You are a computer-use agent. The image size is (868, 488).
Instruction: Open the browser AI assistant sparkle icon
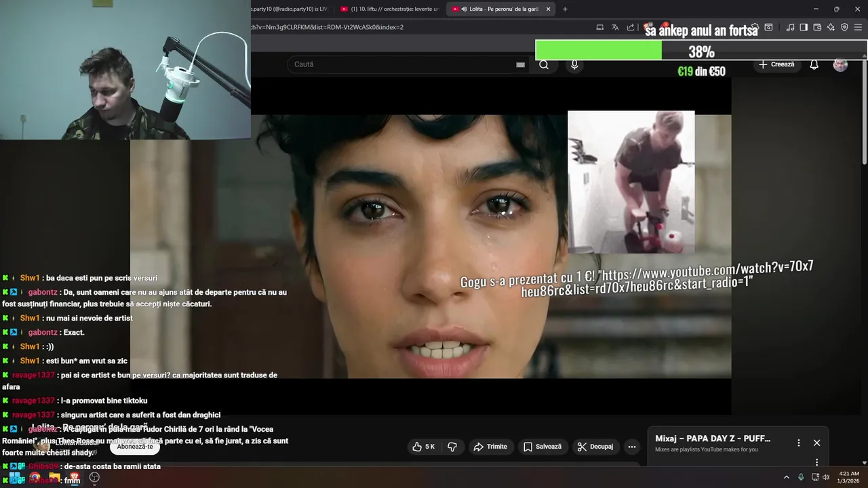click(x=831, y=27)
